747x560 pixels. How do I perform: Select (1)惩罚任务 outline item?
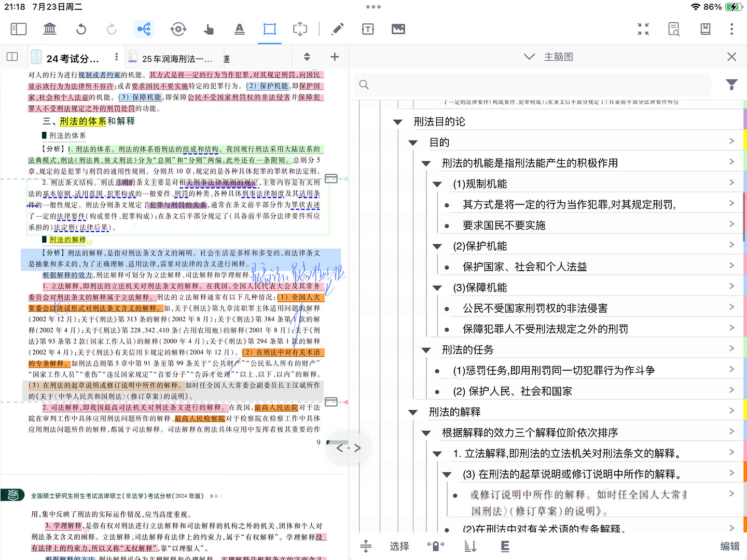(x=554, y=371)
